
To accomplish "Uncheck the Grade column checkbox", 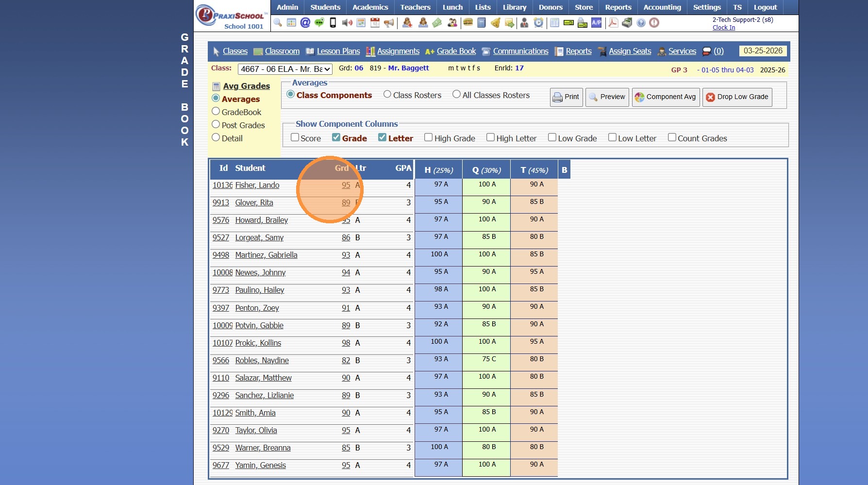I will click(336, 137).
